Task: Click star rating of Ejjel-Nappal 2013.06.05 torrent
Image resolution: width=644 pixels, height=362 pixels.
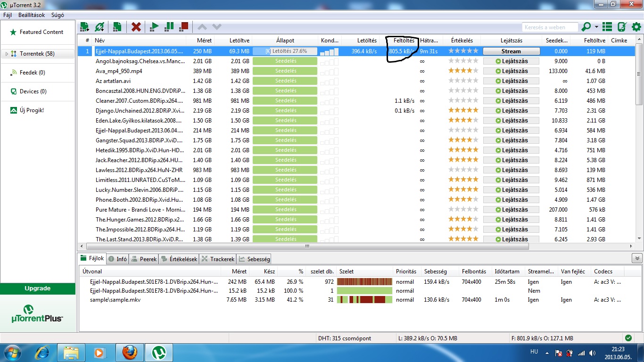Action: click(x=463, y=51)
